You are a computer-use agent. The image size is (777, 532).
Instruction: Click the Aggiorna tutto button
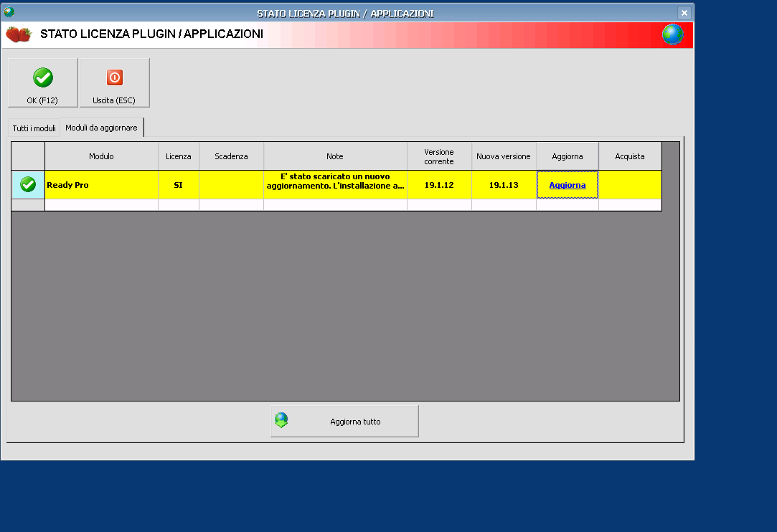[344, 422]
